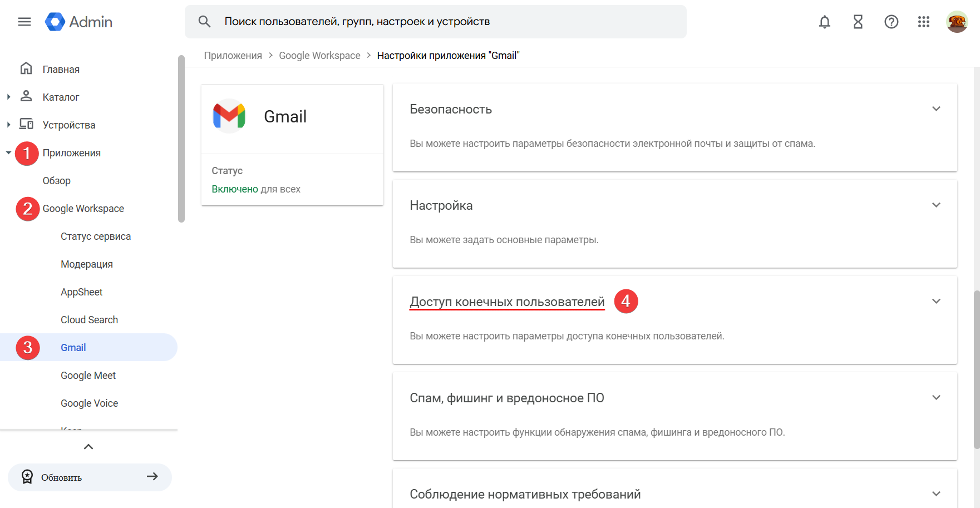The width and height of the screenshot is (980, 508).
Task: Open the help question mark icon
Action: 891,22
